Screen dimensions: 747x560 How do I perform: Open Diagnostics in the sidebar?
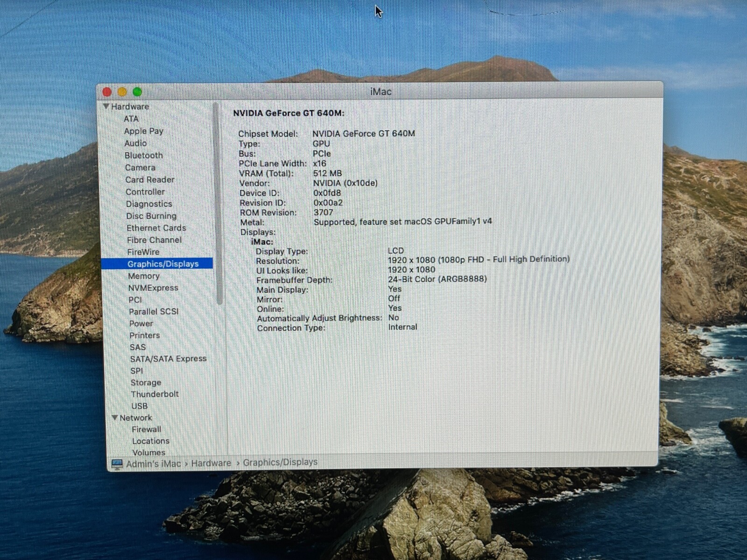tap(149, 204)
